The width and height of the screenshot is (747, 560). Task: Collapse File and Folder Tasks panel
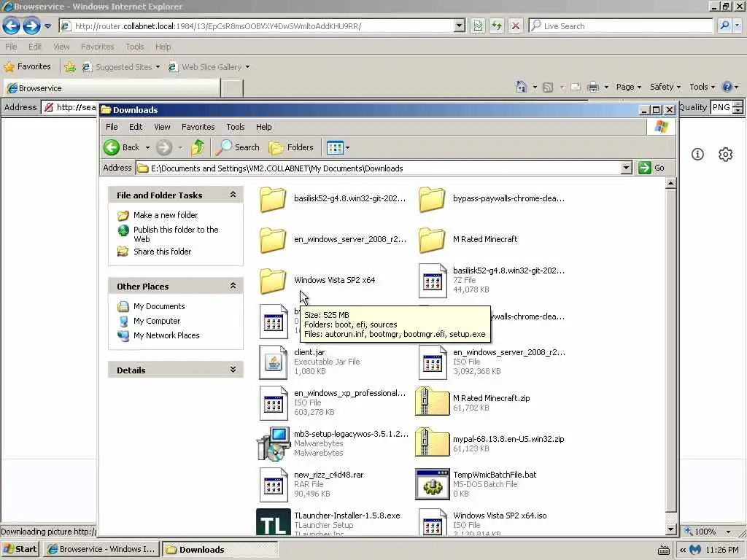pyautogui.click(x=233, y=194)
